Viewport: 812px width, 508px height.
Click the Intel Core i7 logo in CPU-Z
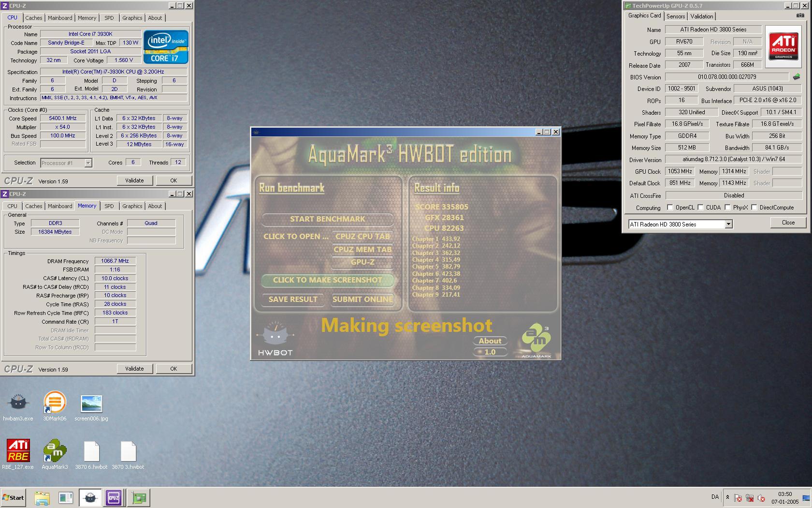(166, 47)
